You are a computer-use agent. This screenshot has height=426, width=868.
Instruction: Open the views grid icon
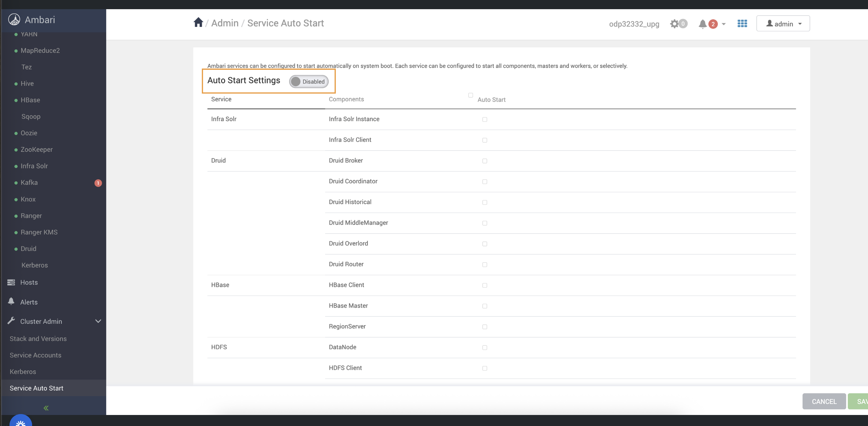tap(742, 24)
